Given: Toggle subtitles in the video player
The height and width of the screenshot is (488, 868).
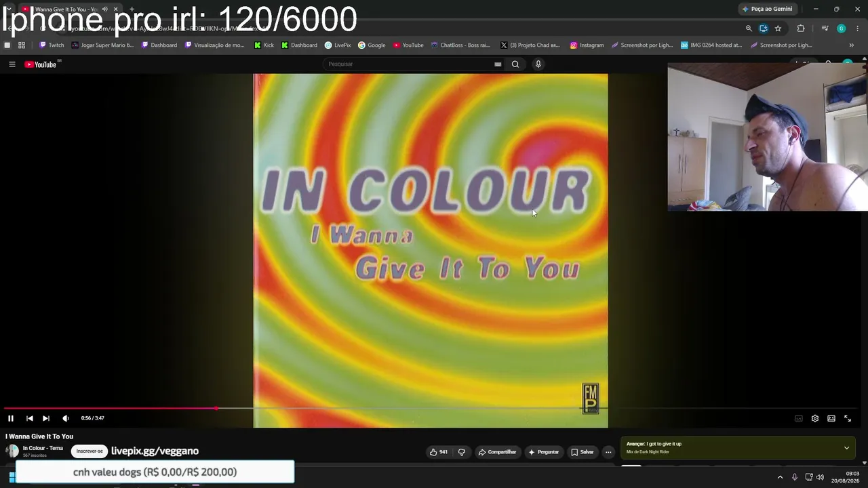Looking at the screenshot, I should pos(799,418).
